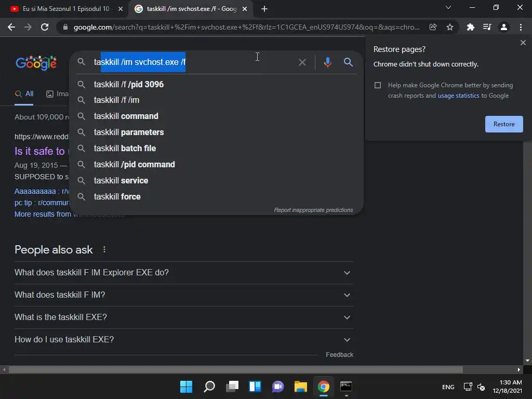
Task: Open Chrome's three-dot menu
Action: tap(521, 27)
